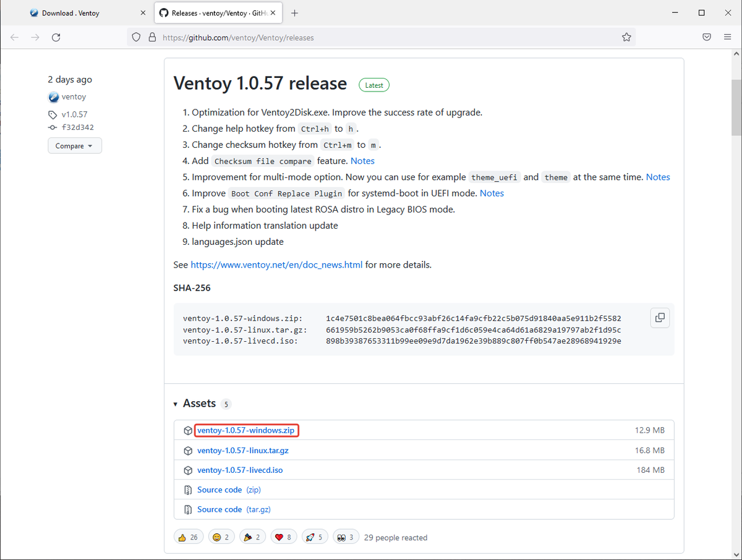This screenshot has width=742, height=560.
Task: Click the SHA-256 heading
Action: [192, 288]
